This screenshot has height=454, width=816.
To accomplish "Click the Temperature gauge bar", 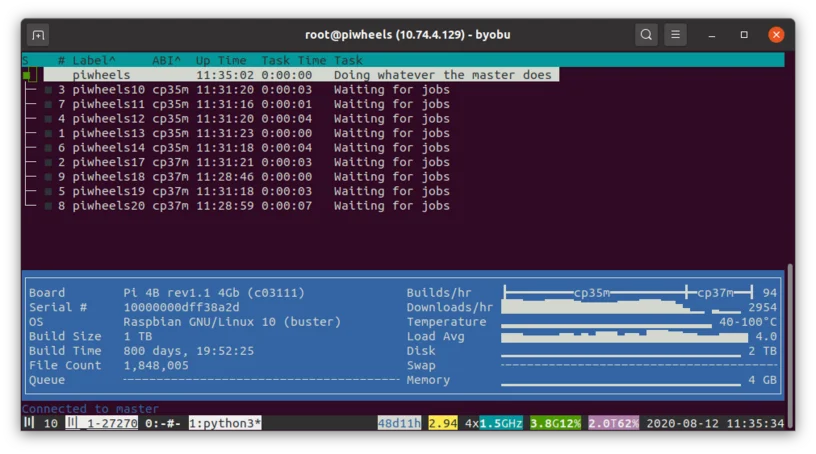I will pyautogui.click(x=606, y=325).
